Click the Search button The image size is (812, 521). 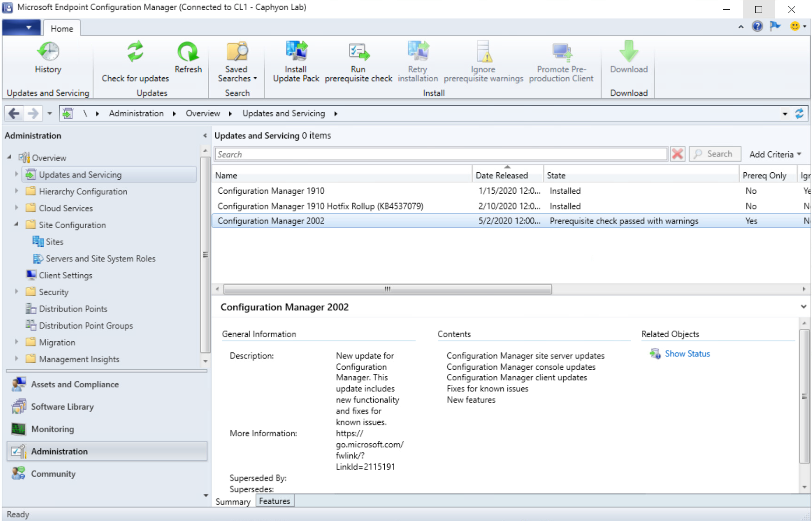(715, 154)
